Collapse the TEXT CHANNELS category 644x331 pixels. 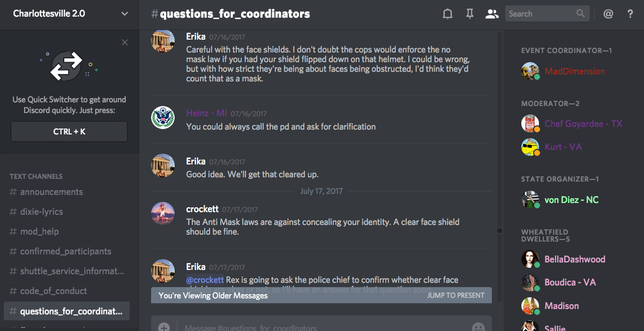36,176
